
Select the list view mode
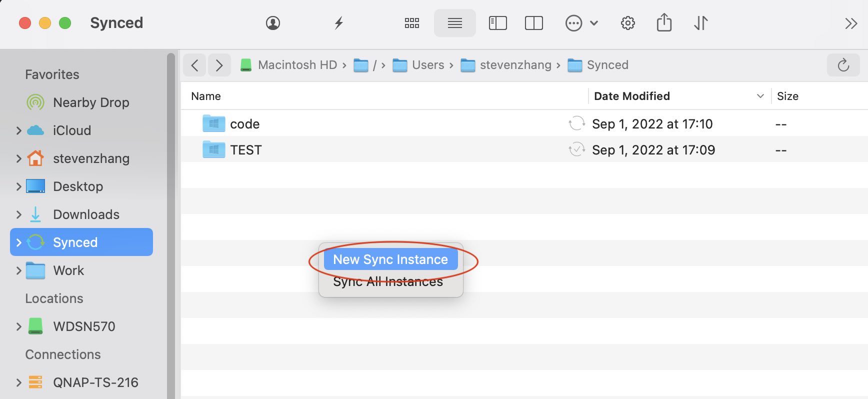click(x=454, y=23)
